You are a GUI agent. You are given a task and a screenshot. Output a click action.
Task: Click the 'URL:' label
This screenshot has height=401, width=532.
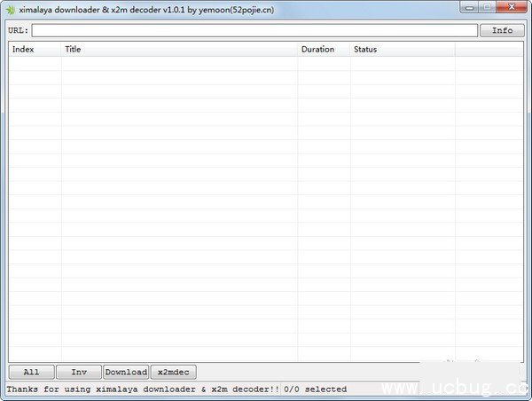pos(19,31)
